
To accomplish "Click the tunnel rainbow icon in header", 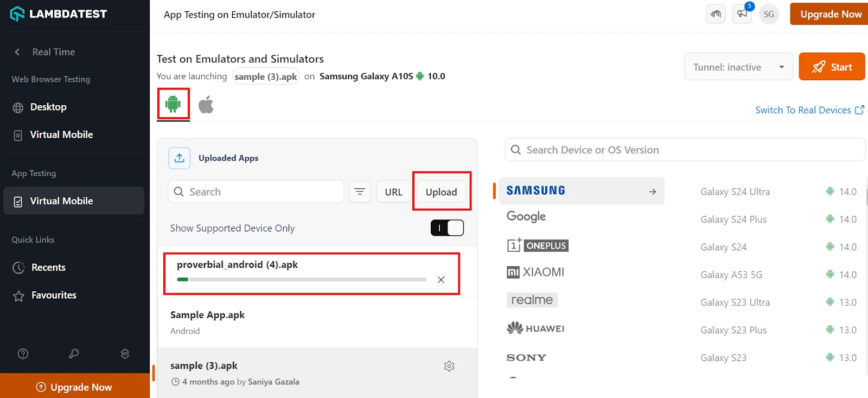I will point(716,14).
